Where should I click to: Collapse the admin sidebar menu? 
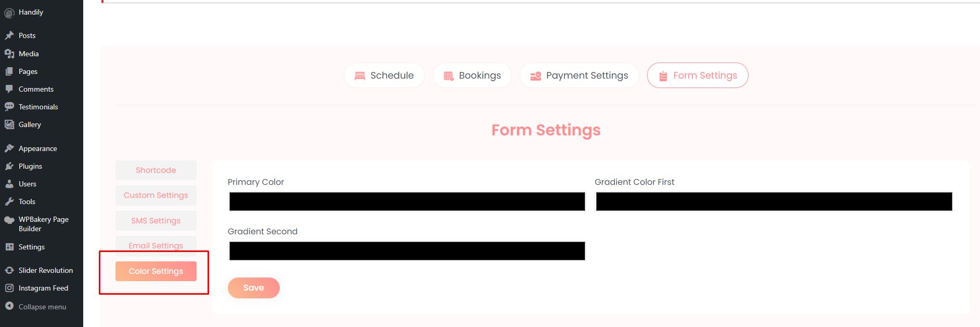[x=36, y=307]
